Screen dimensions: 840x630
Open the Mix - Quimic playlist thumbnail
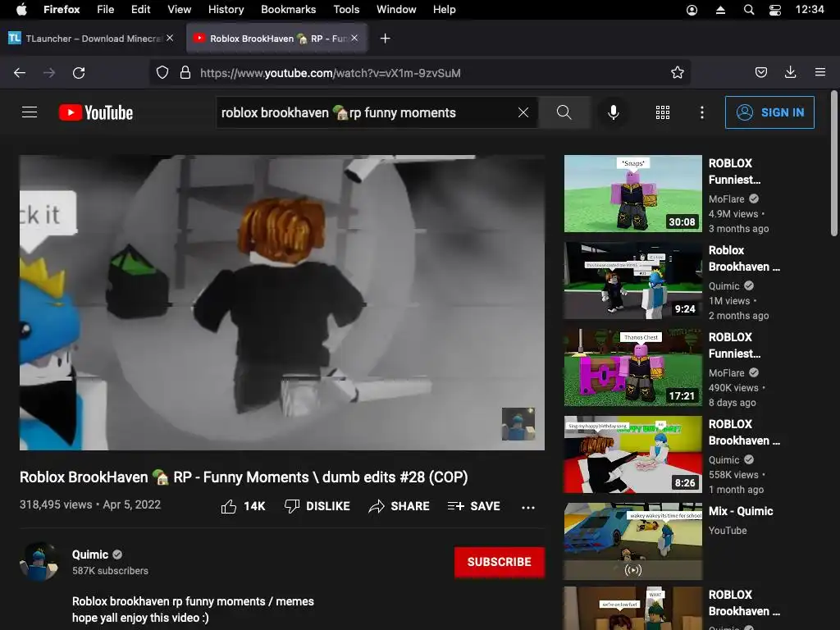click(633, 541)
